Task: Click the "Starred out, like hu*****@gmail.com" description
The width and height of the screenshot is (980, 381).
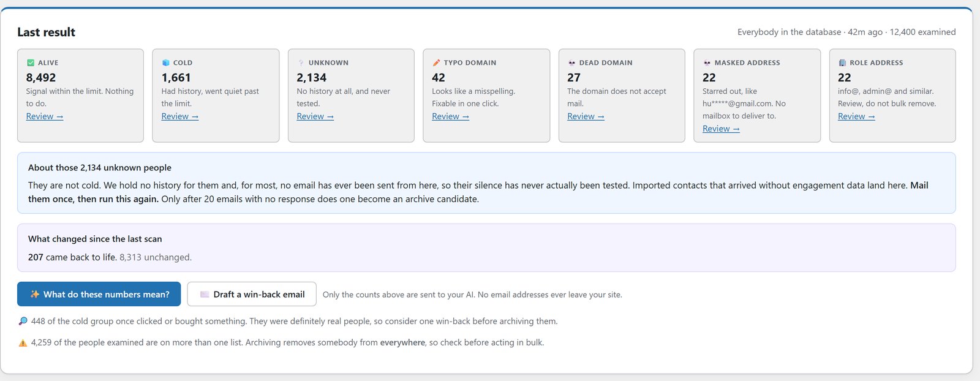Action: point(744,104)
